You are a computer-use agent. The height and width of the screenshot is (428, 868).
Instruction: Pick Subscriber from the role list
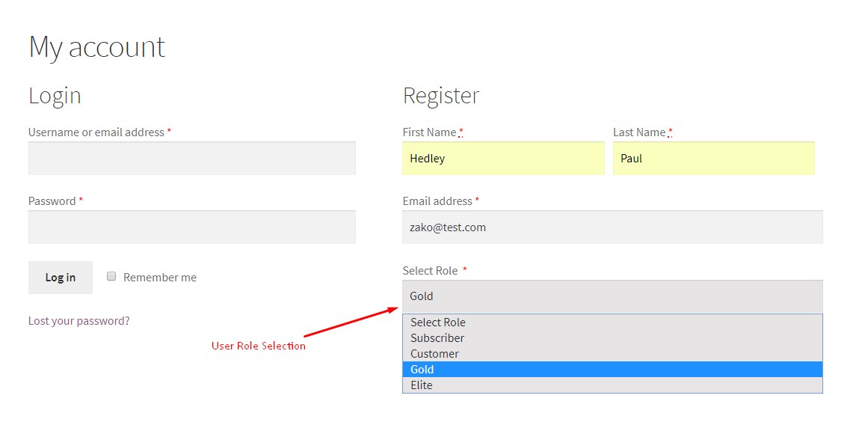click(612, 337)
